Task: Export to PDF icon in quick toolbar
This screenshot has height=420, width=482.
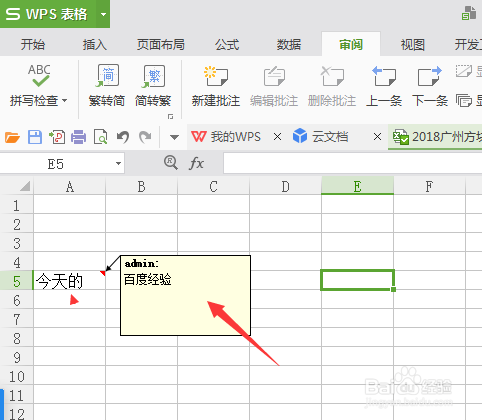Action: (x=57, y=137)
